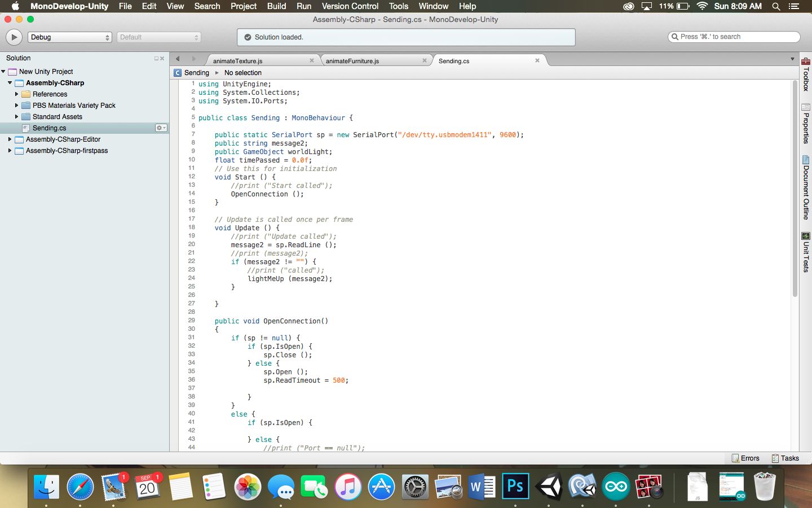Viewport: 812px width, 508px height.
Task: Open the Tasks pad
Action: pos(785,458)
